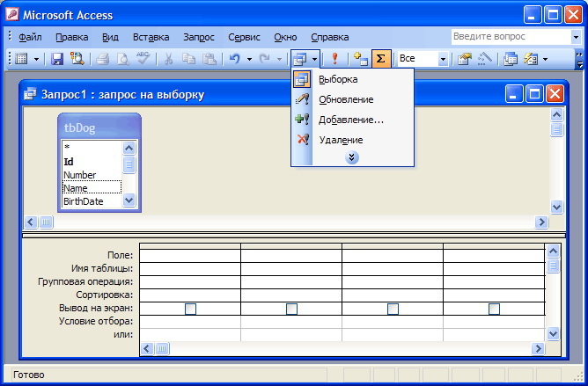
Task: Open the Redo history dropdown arrow
Action: pos(279,59)
